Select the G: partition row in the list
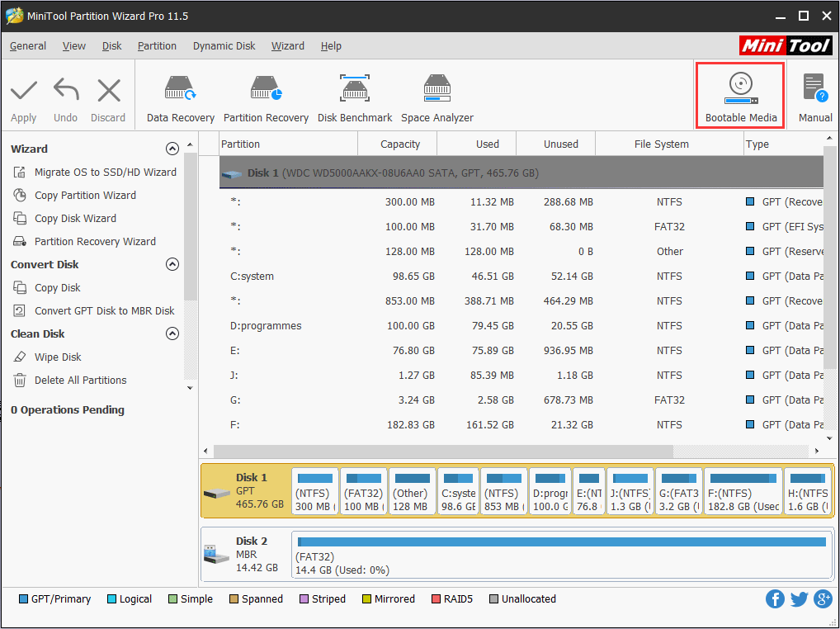Viewport: 840px width, 629px height. pyautogui.click(x=521, y=400)
